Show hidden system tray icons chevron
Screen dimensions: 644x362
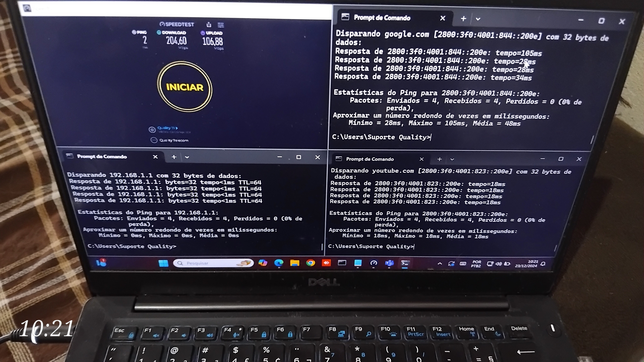pos(439,264)
